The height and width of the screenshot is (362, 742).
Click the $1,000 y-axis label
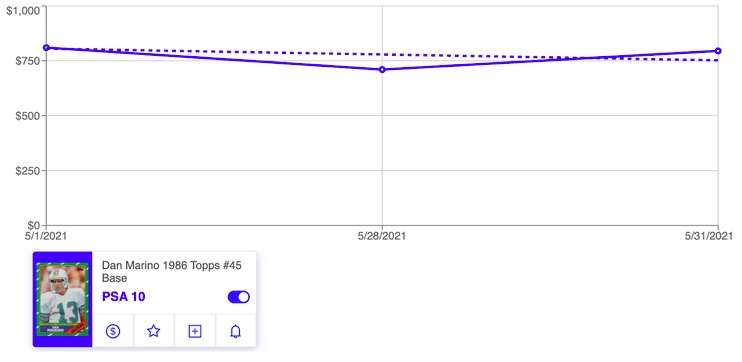22,11
